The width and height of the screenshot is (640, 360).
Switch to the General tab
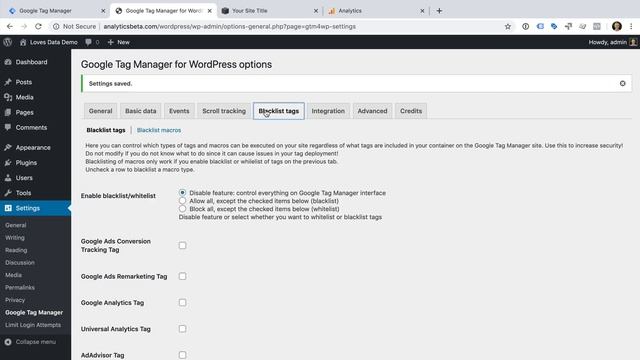click(100, 111)
